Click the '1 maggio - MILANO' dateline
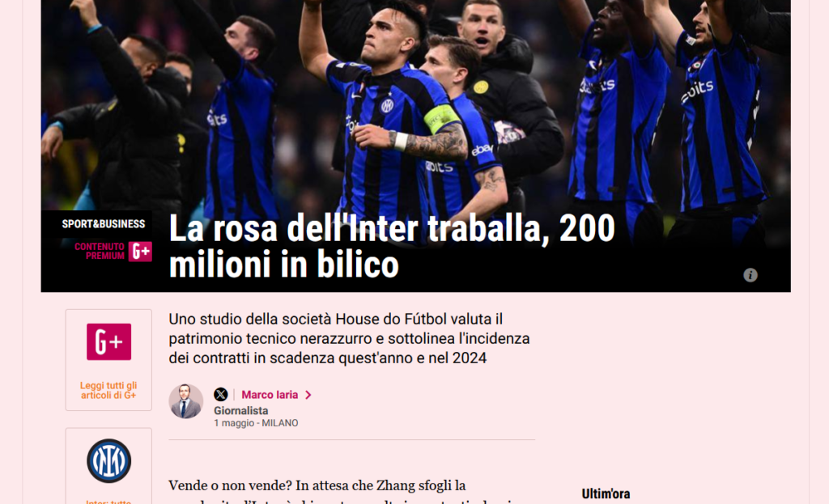This screenshot has width=829, height=504. point(256,423)
